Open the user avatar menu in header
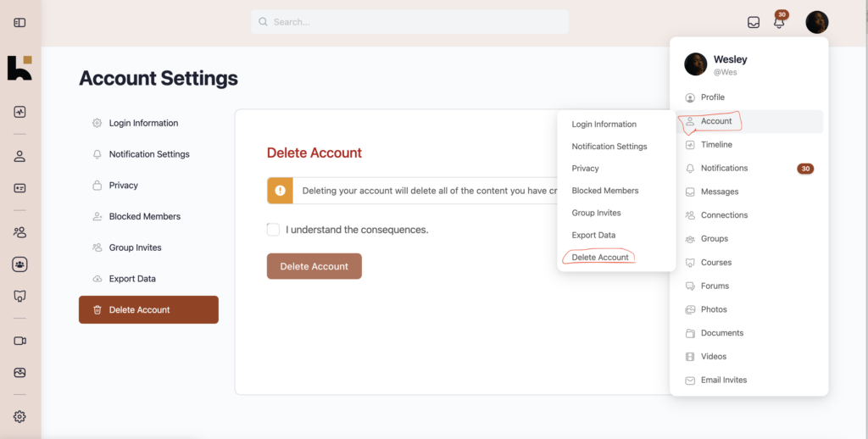This screenshot has width=868, height=439. 816,22
